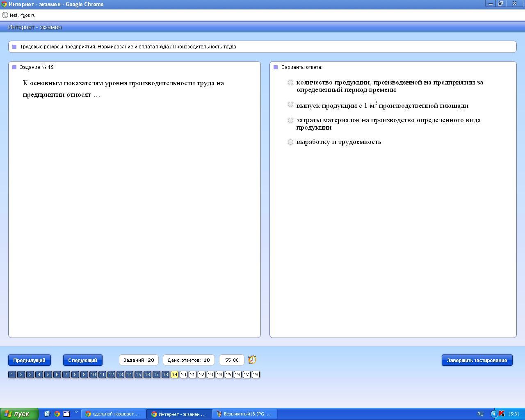Jump to question number 8

coord(75,374)
